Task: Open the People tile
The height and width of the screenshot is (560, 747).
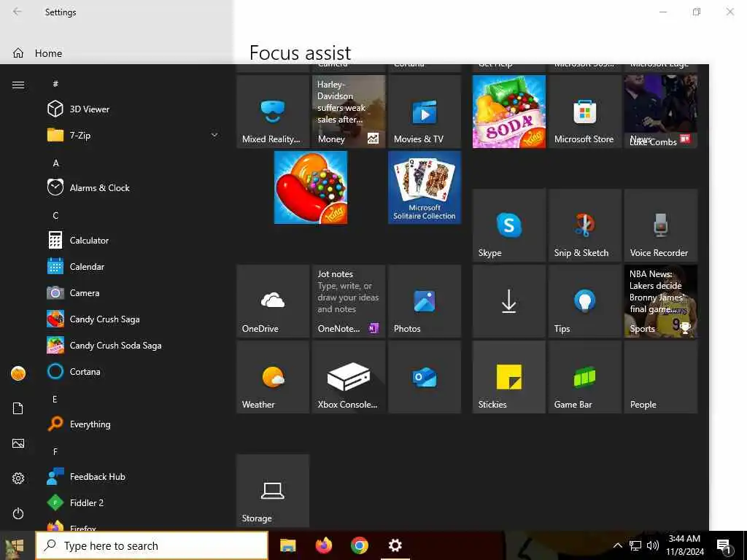Action: click(x=661, y=377)
